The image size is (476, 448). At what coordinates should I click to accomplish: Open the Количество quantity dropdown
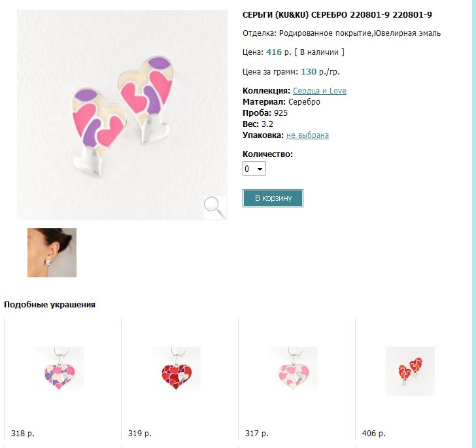point(254,169)
